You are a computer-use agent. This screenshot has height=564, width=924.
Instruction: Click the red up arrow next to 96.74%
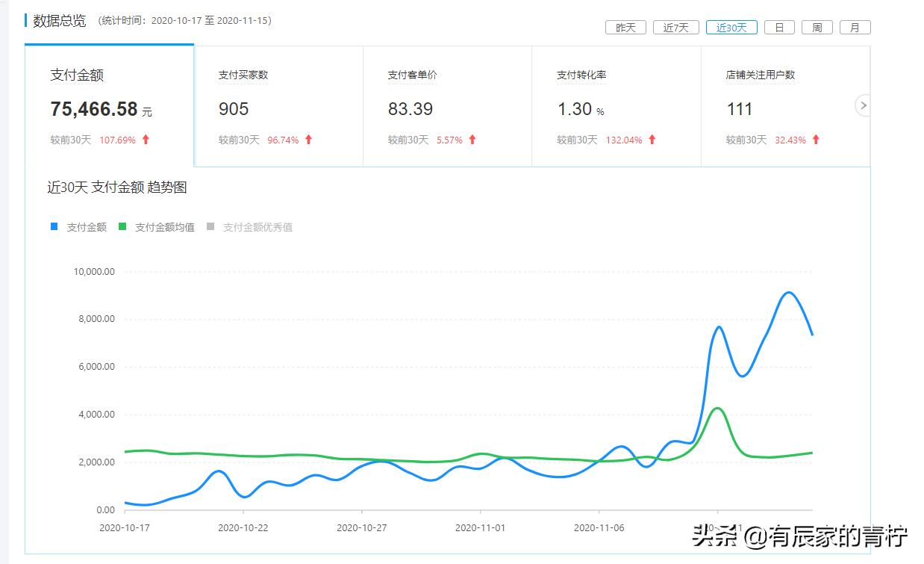[308, 140]
